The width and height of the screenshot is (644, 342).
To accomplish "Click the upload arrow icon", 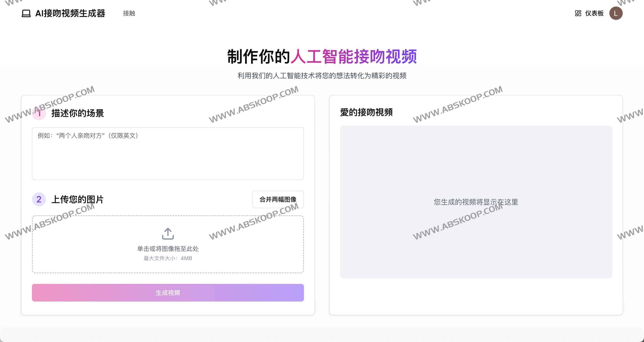I will pyautogui.click(x=168, y=234).
